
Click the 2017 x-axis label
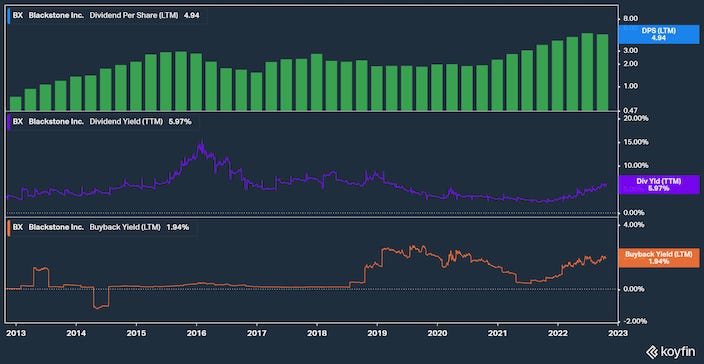[x=256, y=333]
